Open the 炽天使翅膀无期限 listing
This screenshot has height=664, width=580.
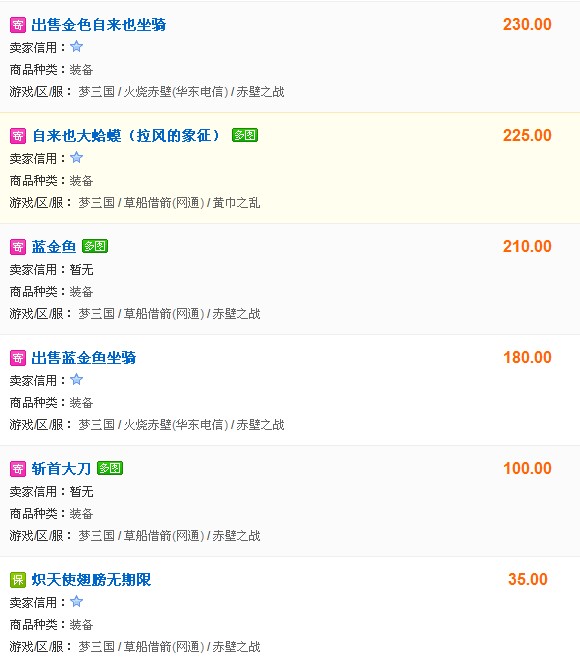click(x=91, y=580)
